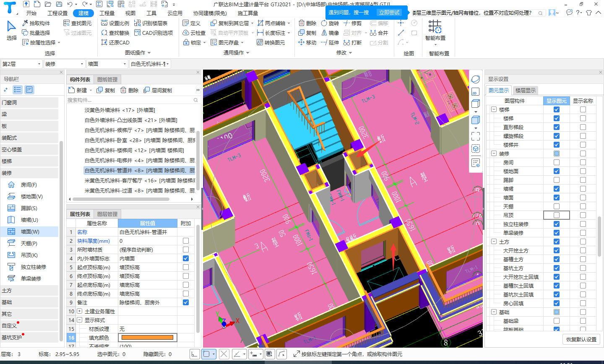Click 新建 in the component list

click(78, 90)
